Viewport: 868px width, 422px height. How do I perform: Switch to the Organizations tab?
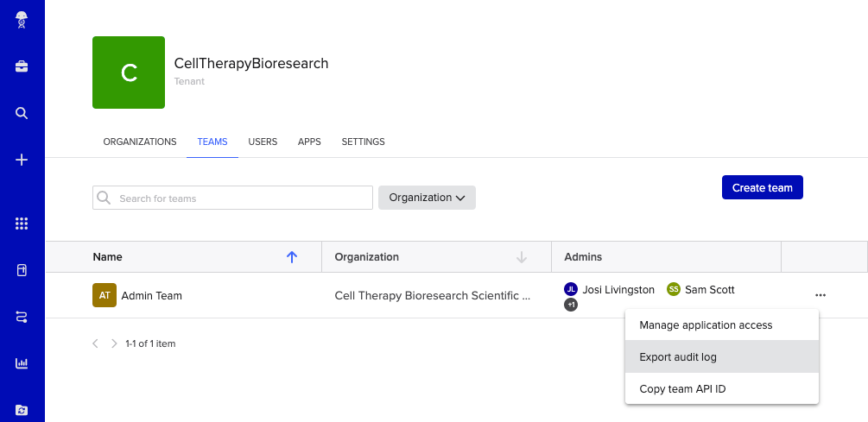point(140,142)
